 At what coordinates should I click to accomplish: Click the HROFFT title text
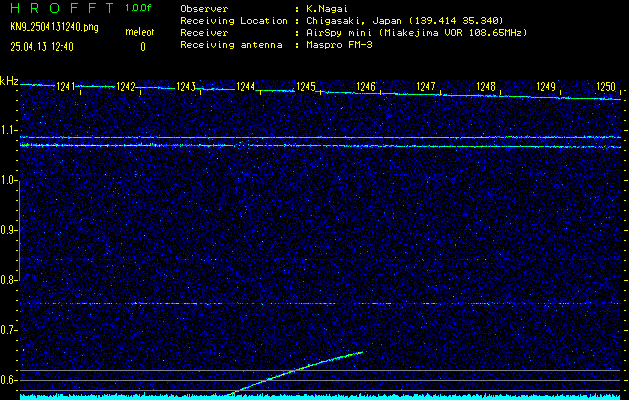(62, 8)
